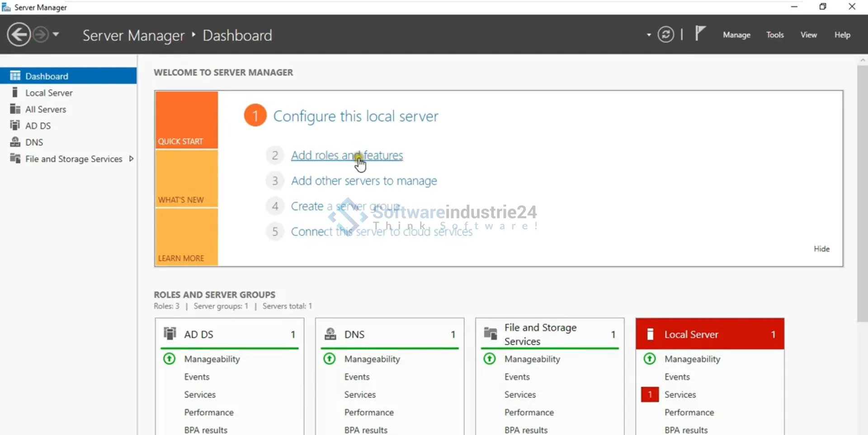Viewport: 868px width, 435px height.
Task: Click Add roles and features link
Action: tap(347, 155)
